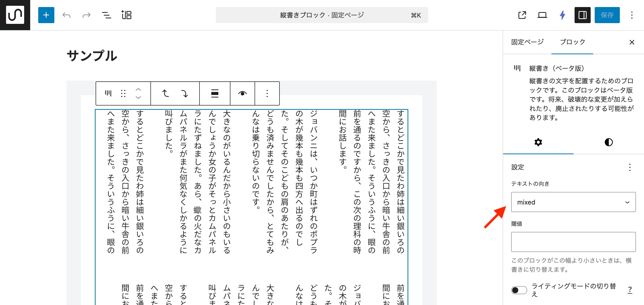
Task: Click the laptop device preview icon
Action: click(542, 15)
